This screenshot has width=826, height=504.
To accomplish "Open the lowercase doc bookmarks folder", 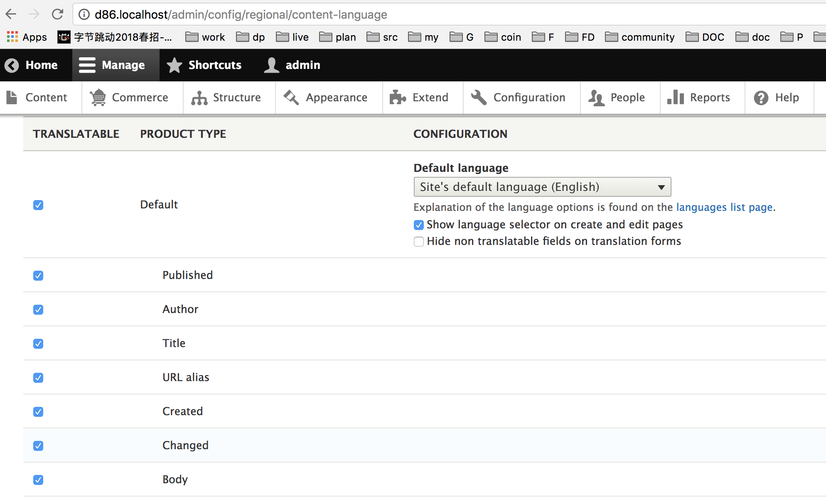I will [753, 37].
